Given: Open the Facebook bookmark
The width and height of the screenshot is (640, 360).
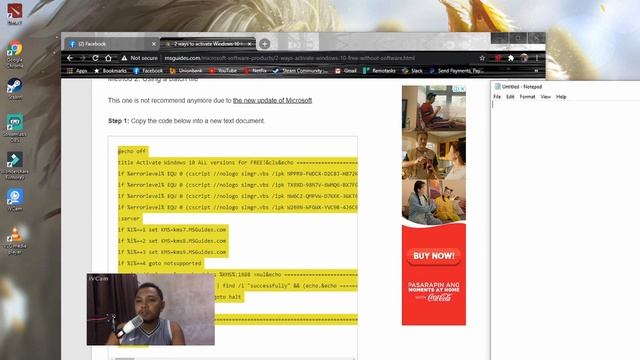Looking at the screenshot, I should (148, 71).
